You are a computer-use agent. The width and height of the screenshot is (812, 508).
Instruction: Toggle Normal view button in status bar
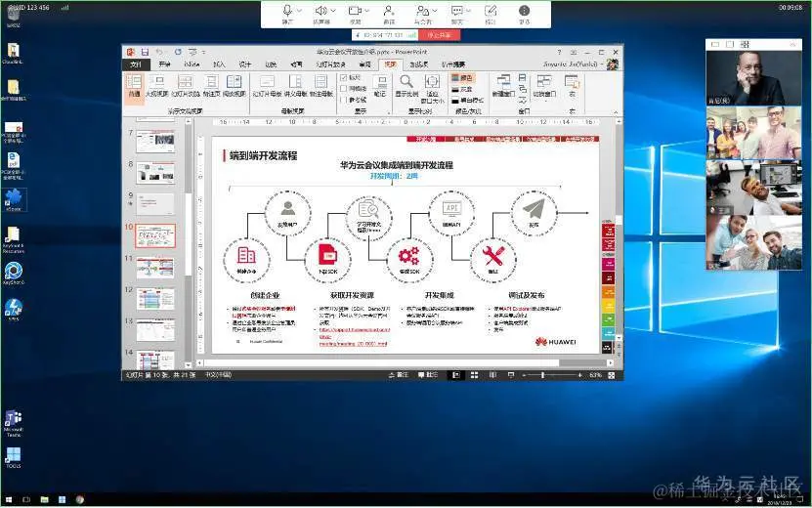coord(455,375)
